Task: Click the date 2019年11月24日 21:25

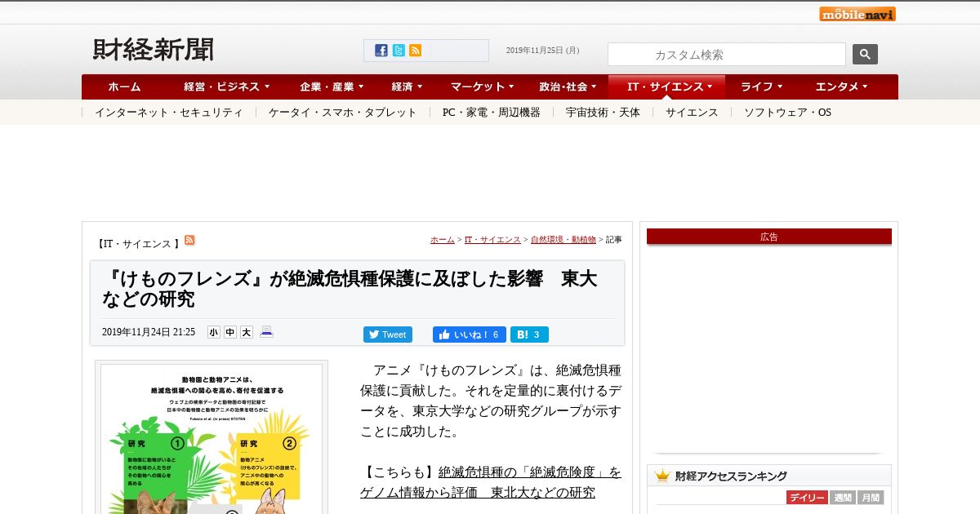Action: pos(149,333)
